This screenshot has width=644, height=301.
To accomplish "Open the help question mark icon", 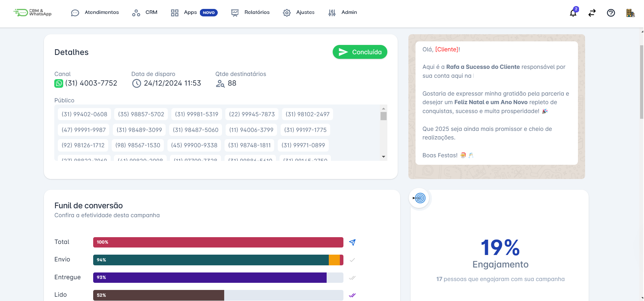I will [611, 13].
